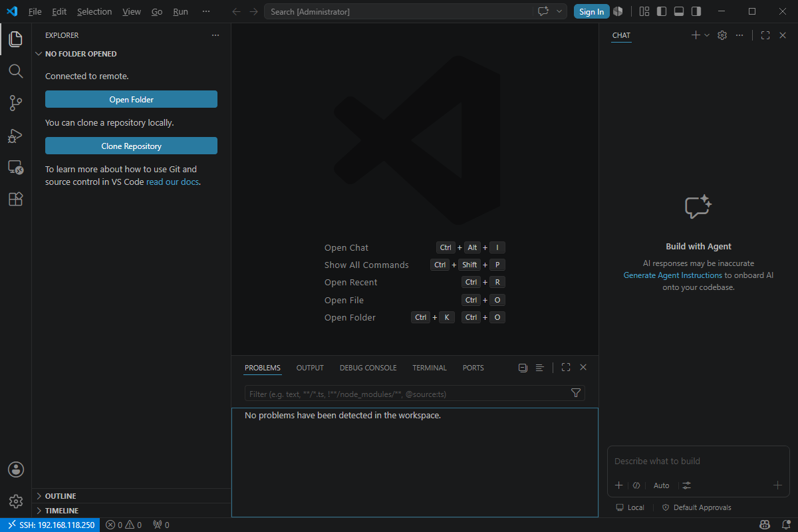Click the chat sparkle icon in title bar

(x=543, y=11)
